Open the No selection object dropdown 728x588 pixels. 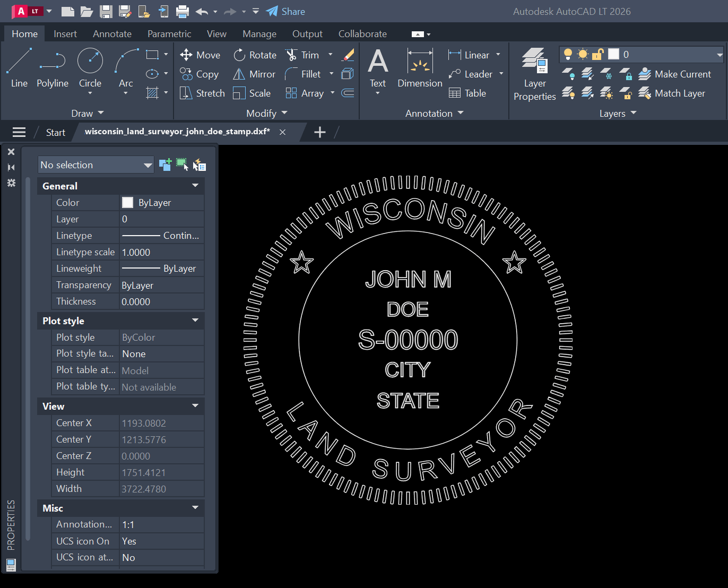tap(96, 165)
